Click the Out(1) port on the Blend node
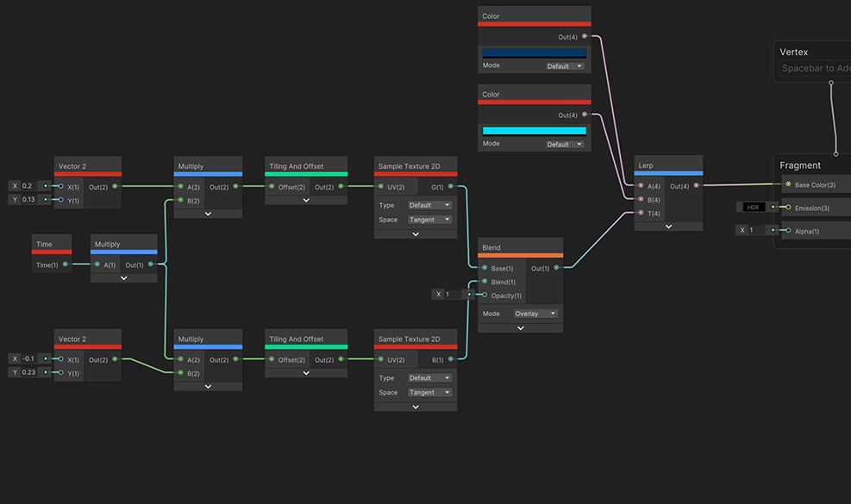The image size is (851, 504). click(556, 268)
